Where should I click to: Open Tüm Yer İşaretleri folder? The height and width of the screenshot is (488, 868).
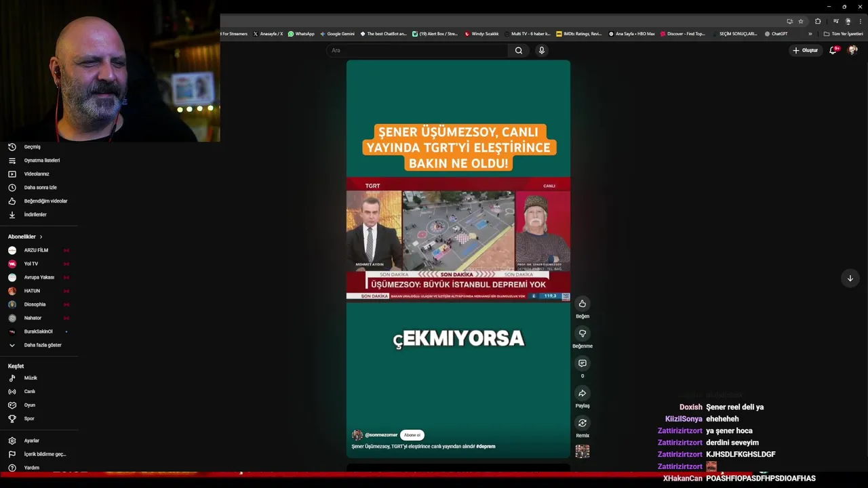click(843, 34)
